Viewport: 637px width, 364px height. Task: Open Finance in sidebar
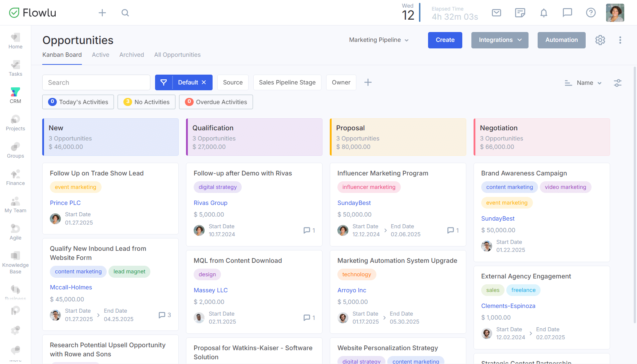click(15, 178)
